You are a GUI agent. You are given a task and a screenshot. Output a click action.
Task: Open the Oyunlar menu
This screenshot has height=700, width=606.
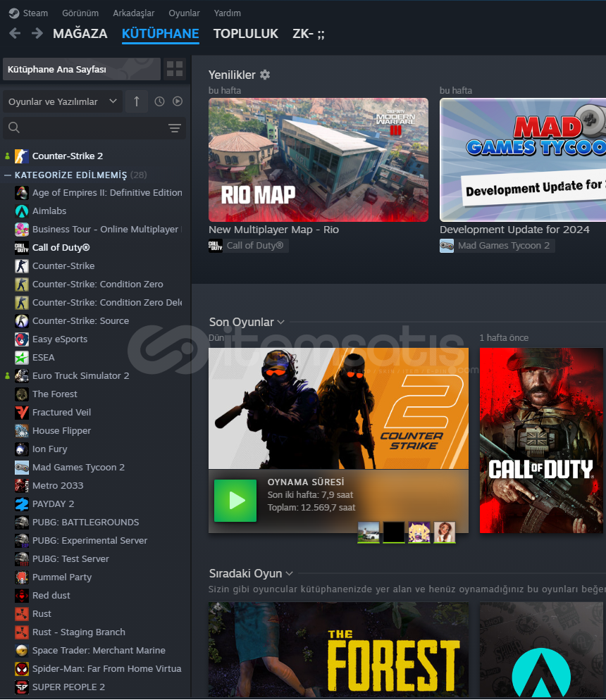(x=184, y=13)
